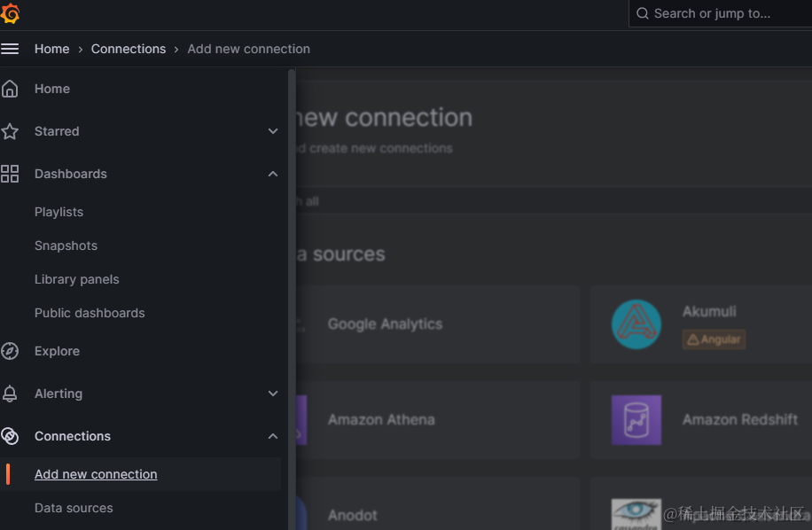Screen dimensions: 812x530
Task: Click the sidebar vertical scrollbar
Action: (x=292, y=300)
